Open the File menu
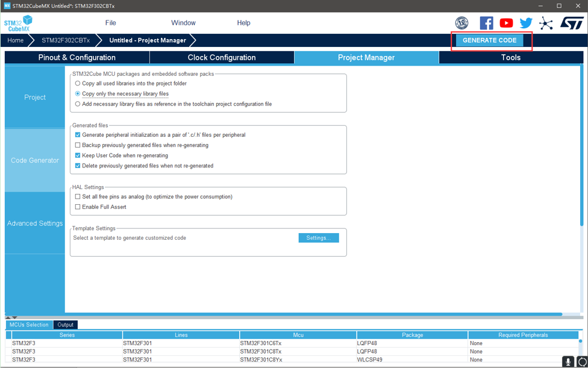Viewport: 588px width, 368px height. 111,23
